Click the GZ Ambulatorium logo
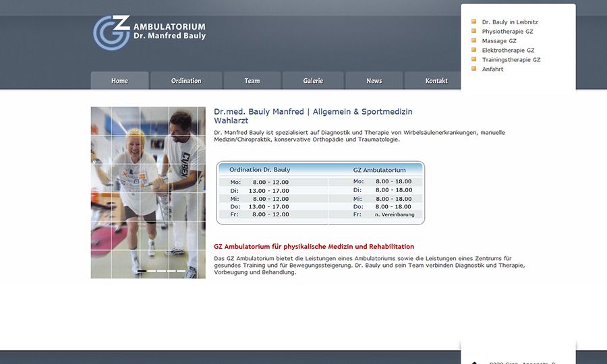Viewport: 607px width, 364px height. 111,32
